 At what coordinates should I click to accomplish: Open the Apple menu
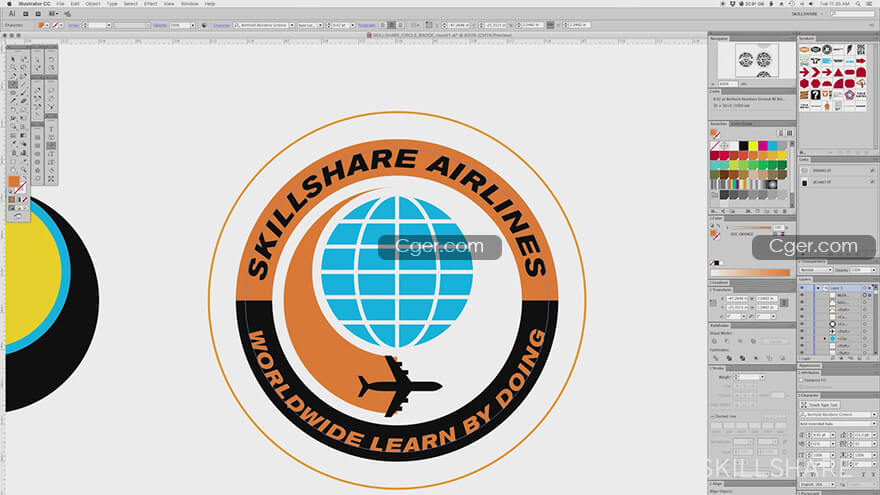pos(8,4)
